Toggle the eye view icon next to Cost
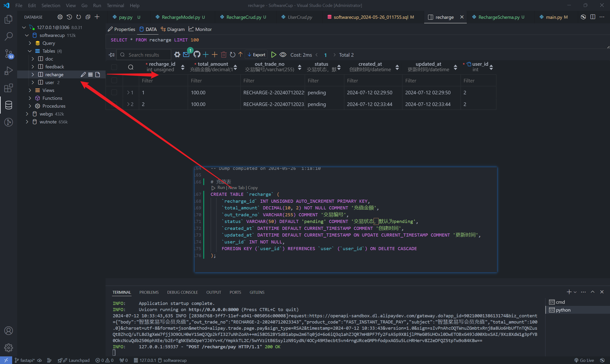Viewport: 610px width, 364px height. 283,55
